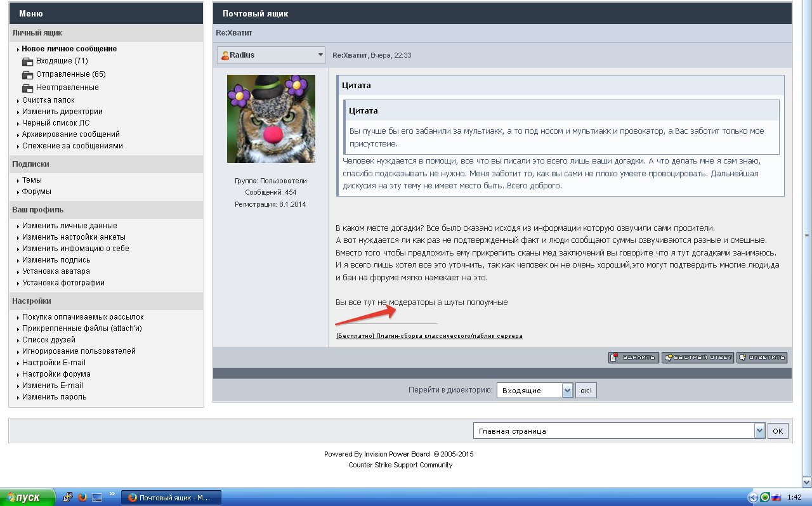Click Почтовый ящик Firefox taskbar button
This screenshot has height=506, width=812.
click(x=171, y=498)
